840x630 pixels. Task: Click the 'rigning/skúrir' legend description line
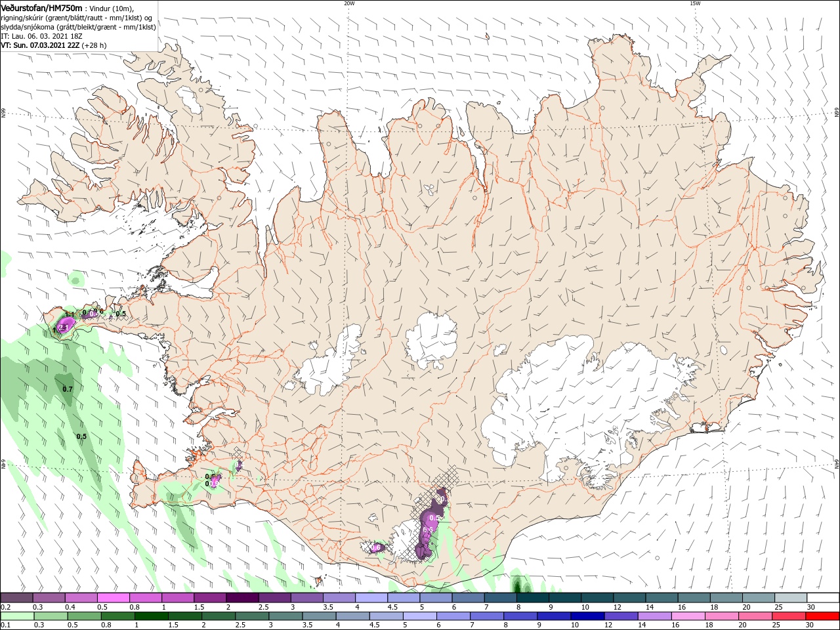[x=76, y=18]
